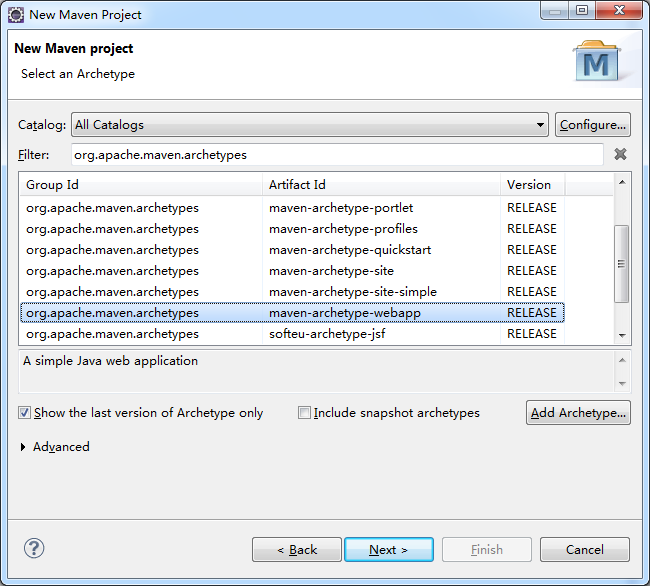Cancel the New Maven Project wizard

(x=585, y=550)
